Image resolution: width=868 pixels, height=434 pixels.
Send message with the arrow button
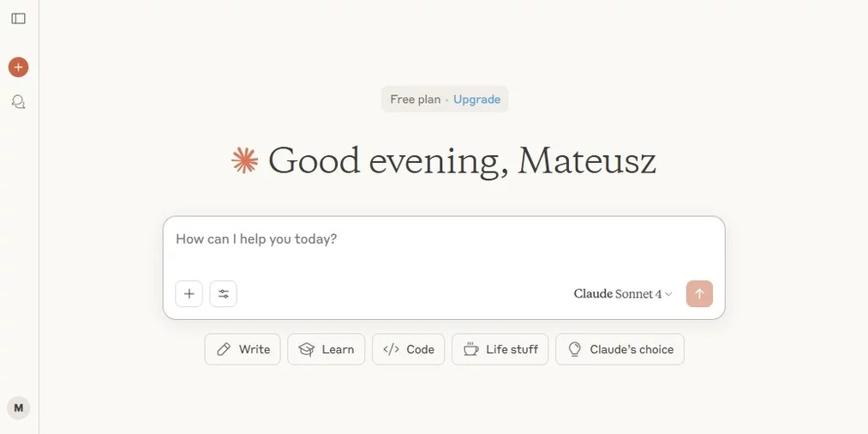click(699, 294)
